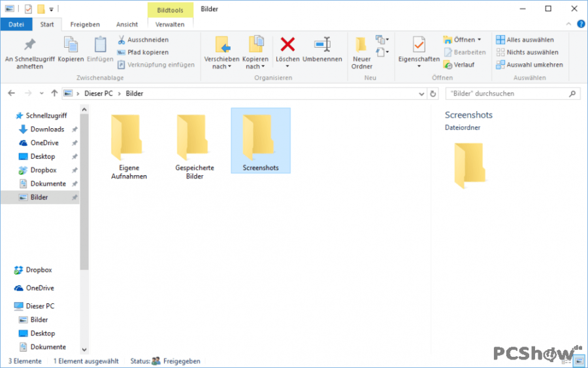Select pinned Bilder under Schnellzugriff
The height and width of the screenshot is (368, 588).
pos(39,197)
